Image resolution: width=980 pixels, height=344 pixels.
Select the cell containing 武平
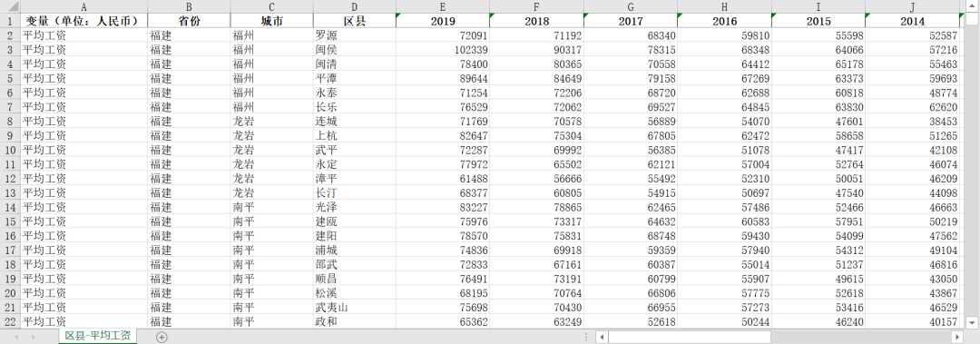[355, 150]
